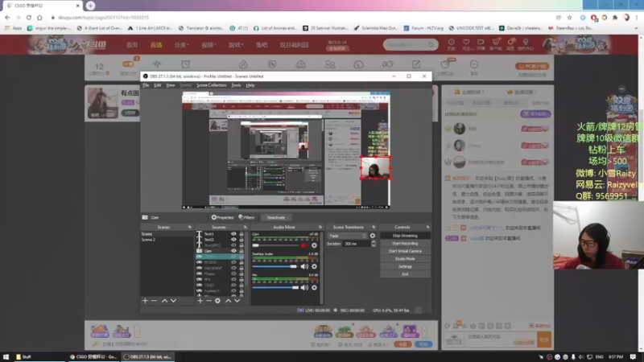The height and width of the screenshot is (362, 644).
Task: Decrease transition Duration with down arrow
Action: point(374,245)
